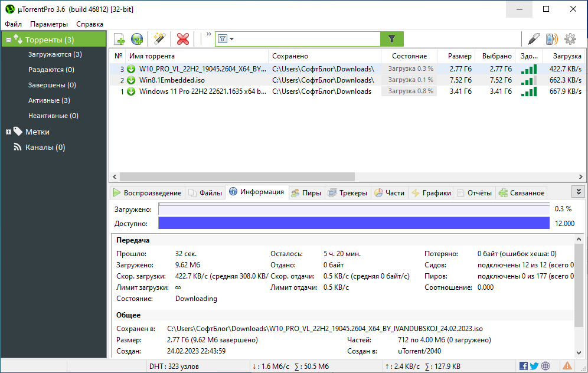Image resolution: width=588 pixels, height=373 pixels.
Task: Click the Add Torrent icon
Action: point(119,38)
